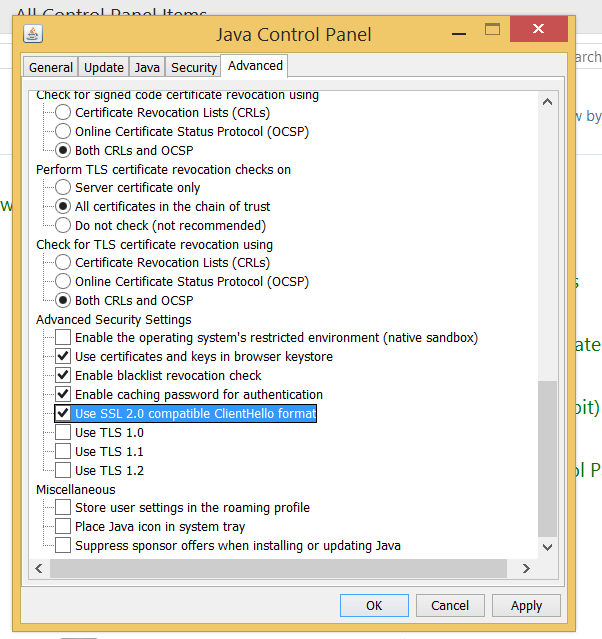
Task: Maximize the Java Control Panel window
Action: tap(492, 29)
